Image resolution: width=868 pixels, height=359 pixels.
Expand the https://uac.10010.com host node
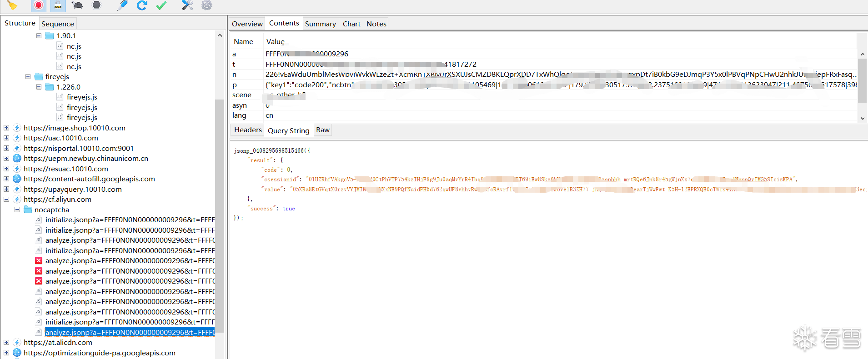(6, 138)
